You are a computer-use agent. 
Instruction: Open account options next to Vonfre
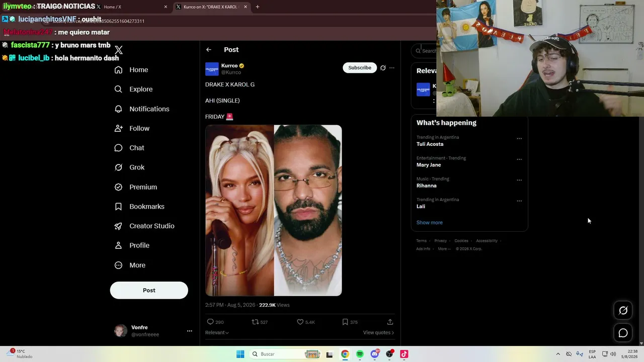click(190, 331)
